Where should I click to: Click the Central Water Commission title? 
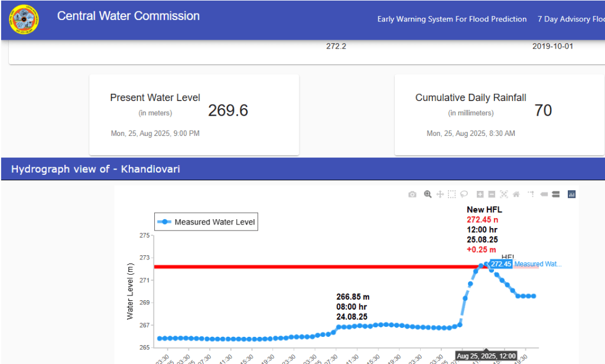pyautogui.click(x=128, y=17)
